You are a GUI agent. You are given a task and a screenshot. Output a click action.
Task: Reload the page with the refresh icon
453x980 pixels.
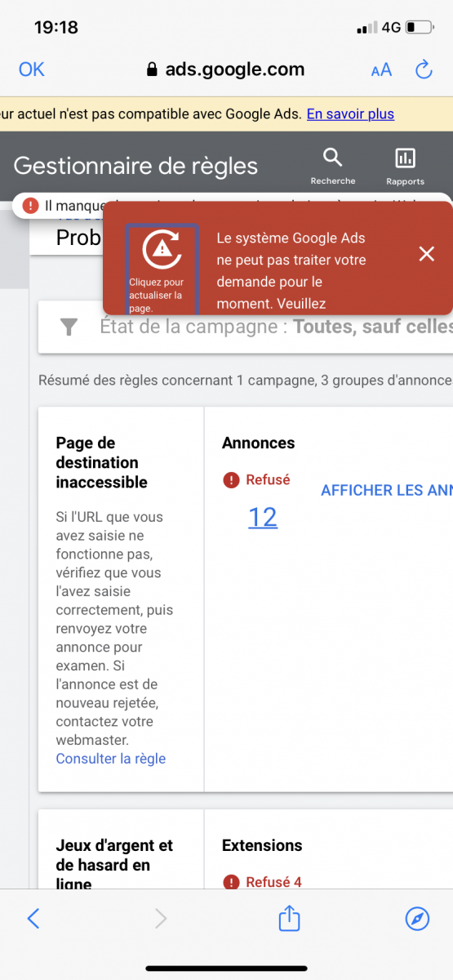pos(424,69)
